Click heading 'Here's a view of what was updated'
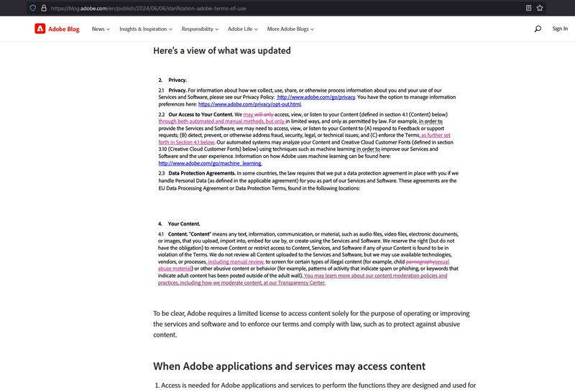This screenshot has width=575, height=392. pos(222,50)
